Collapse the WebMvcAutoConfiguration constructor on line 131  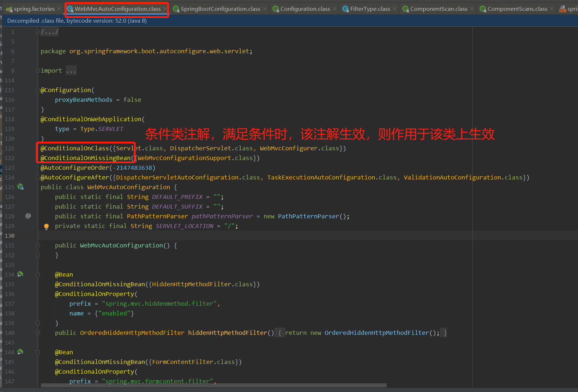click(x=38, y=246)
